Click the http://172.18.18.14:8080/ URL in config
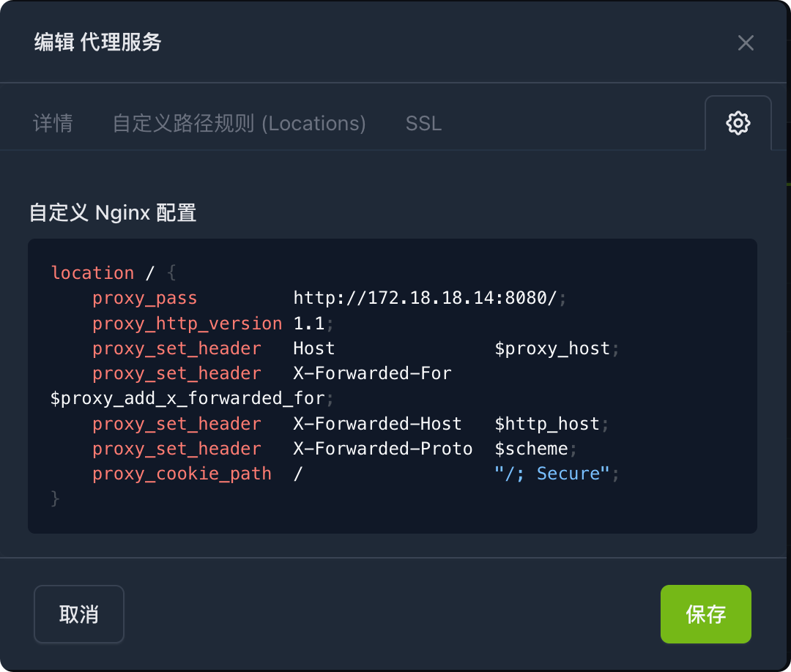791x672 pixels. point(425,299)
